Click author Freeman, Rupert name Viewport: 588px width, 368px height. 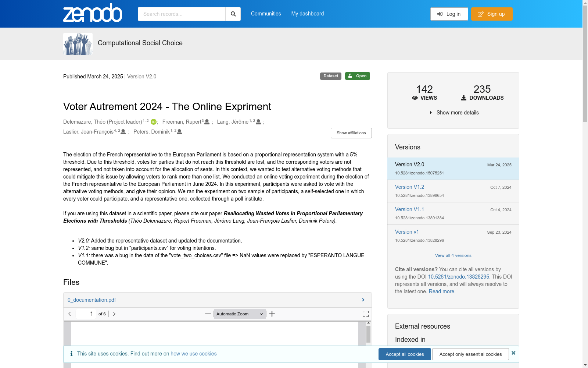click(182, 122)
